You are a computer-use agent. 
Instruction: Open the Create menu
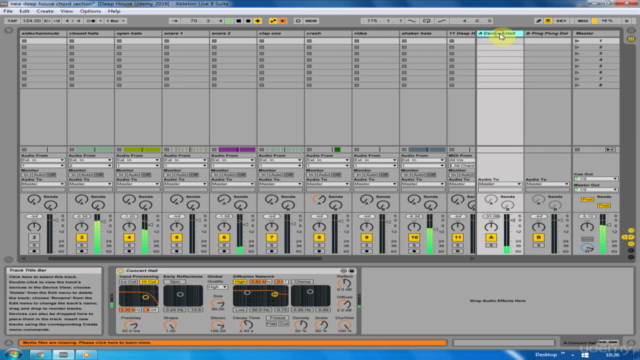pyautogui.click(x=45, y=11)
